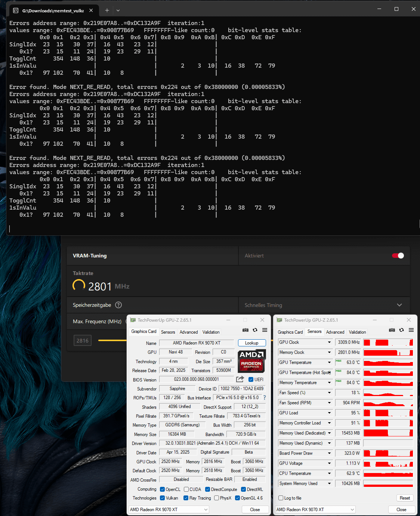Click the Max. Frequenz 2816 input field
420x516 pixels.
83,340
